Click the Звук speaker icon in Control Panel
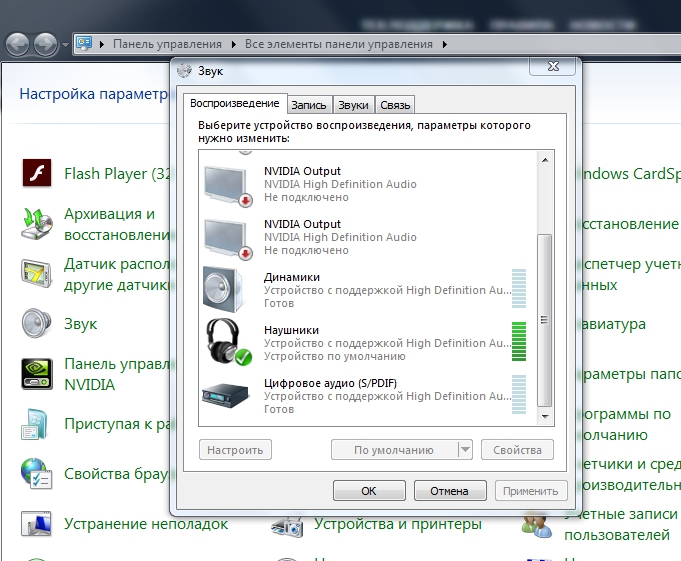 [x=37, y=323]
